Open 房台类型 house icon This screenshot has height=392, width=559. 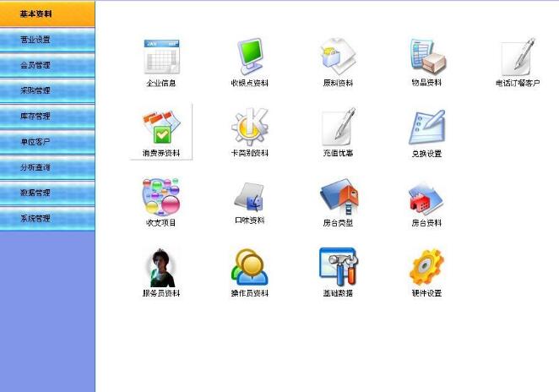[338, 197]
